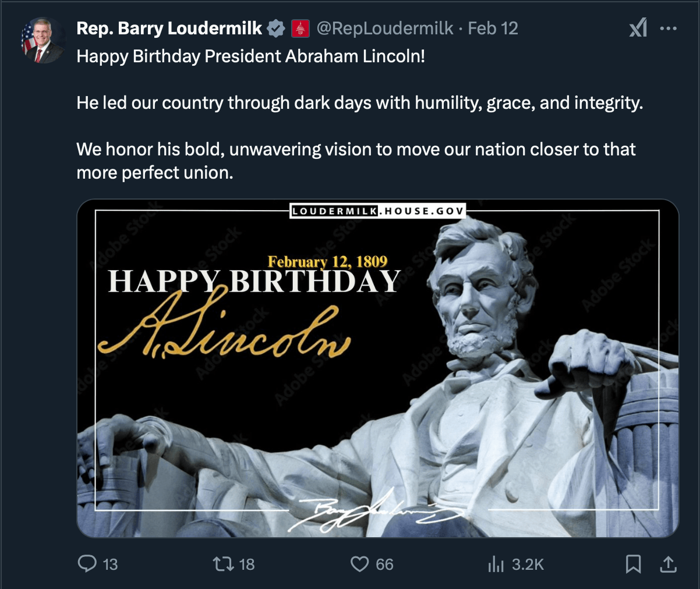Like the post with the heart icon
Viewport: 700px width, 589px height.
pos(359,563)
